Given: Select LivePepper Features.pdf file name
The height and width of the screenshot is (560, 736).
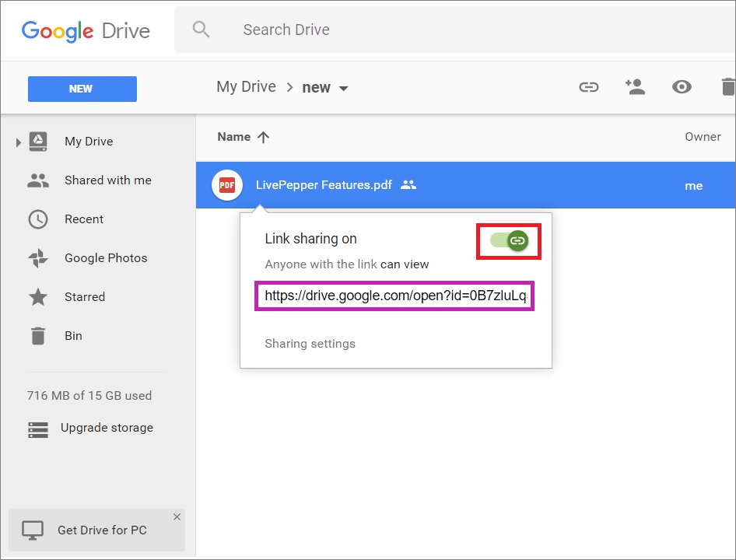Looking at the screenshot, I should tap(324, 185).
